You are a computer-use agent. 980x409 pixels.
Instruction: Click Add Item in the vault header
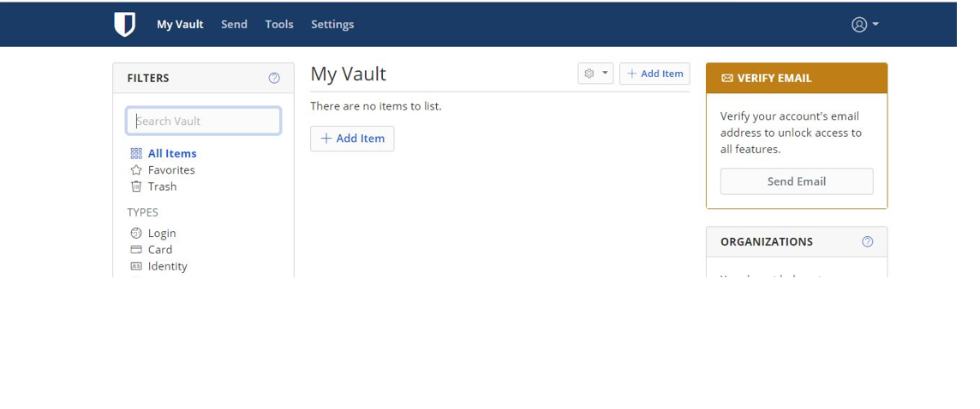coord(654,74)
